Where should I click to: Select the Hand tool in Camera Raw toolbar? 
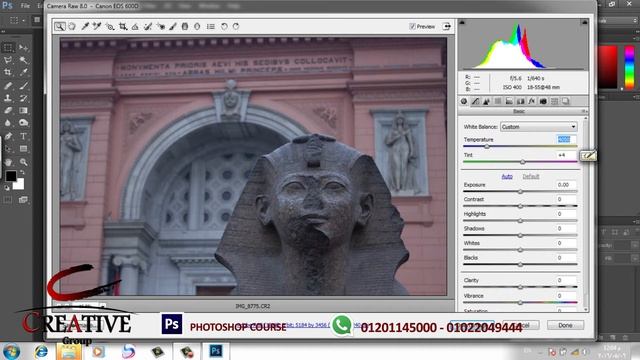click(72, 27)
